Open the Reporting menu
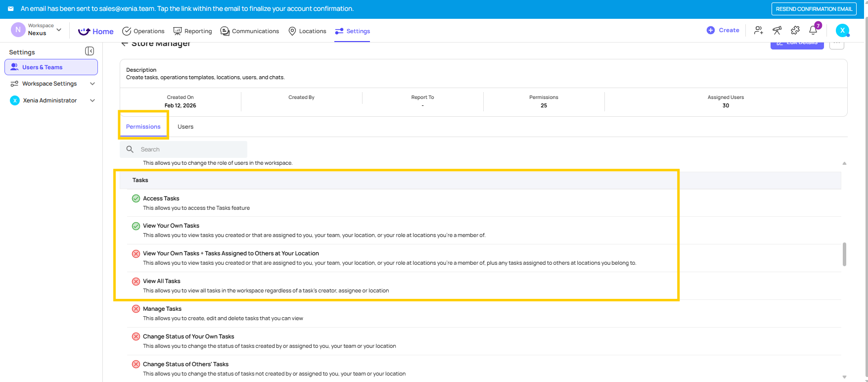 coord(192,31)
